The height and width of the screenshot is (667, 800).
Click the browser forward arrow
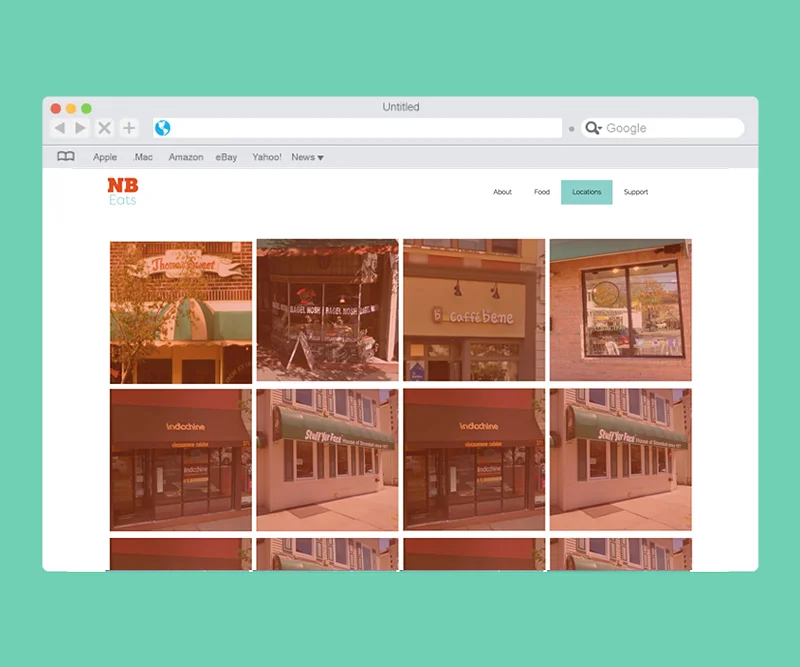click(80, 128)
